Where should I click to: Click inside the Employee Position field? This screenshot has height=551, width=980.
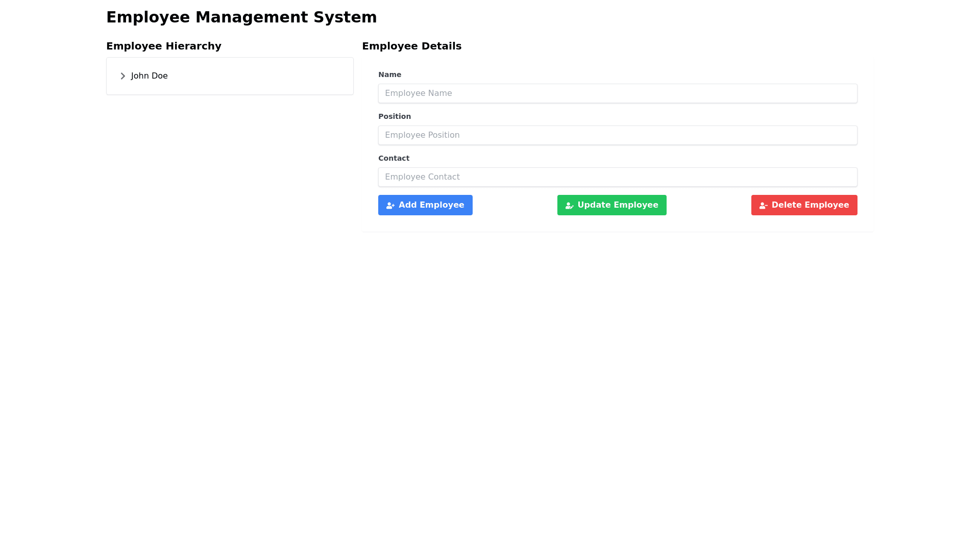(x=618, y=135)
